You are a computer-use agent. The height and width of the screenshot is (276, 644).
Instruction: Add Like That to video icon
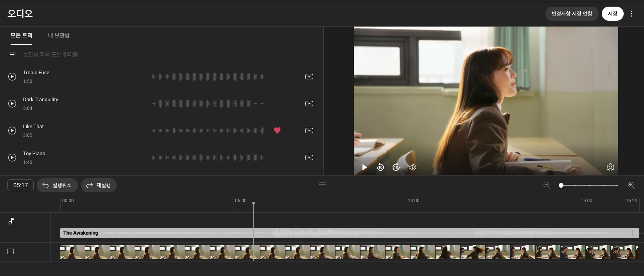point(309,131)
